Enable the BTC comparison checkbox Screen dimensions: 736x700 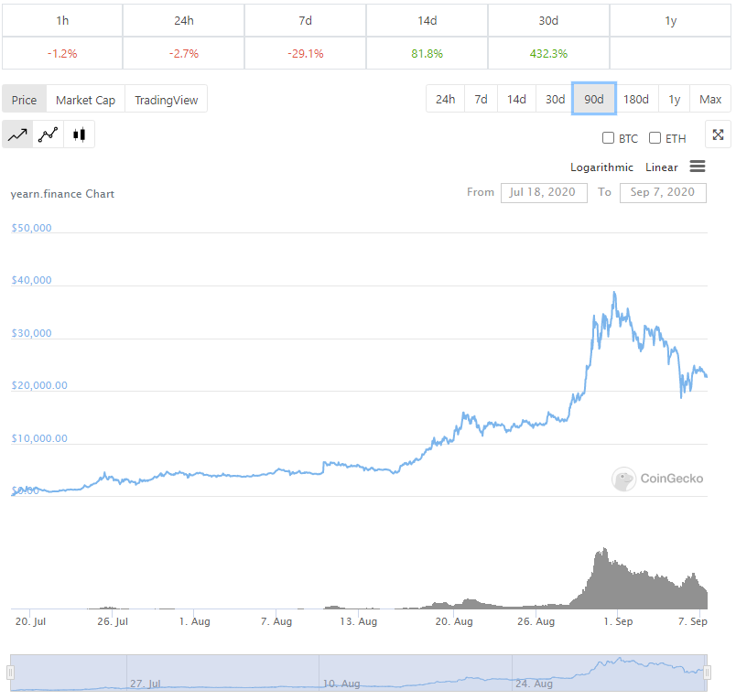point(608,138)
